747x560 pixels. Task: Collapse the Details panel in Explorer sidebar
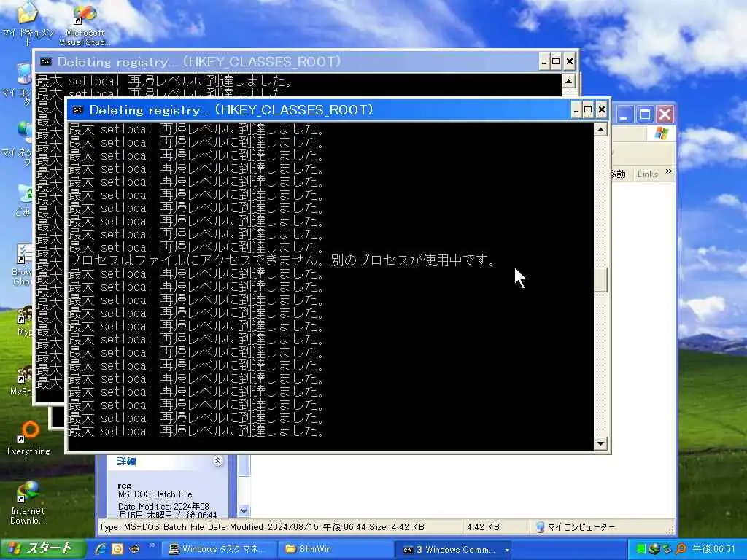click(217, 461)
